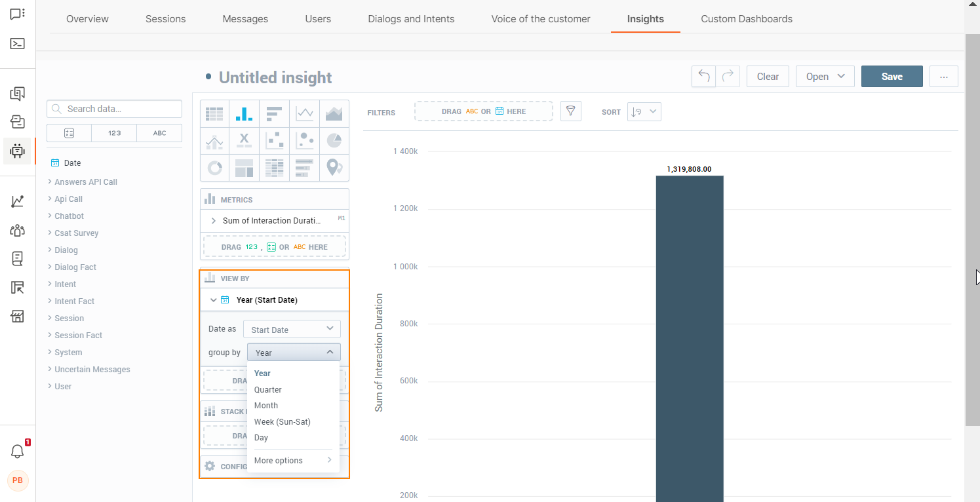Image resolution: width=980 pixels, height=502 pixels.
Task: Click the Clear button
Action: [768, 77]
